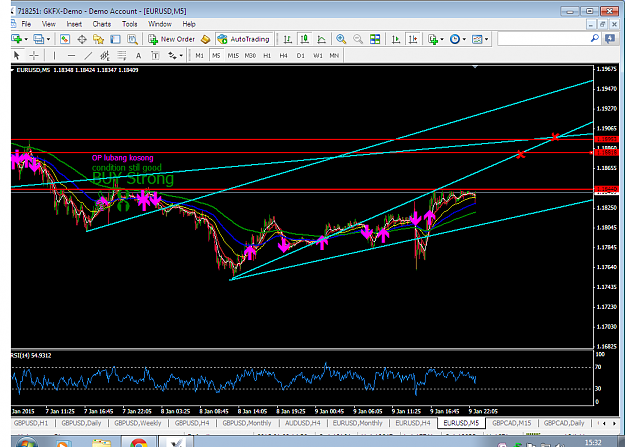
Task: Open Windows Start button
Action: coord(27,442)
